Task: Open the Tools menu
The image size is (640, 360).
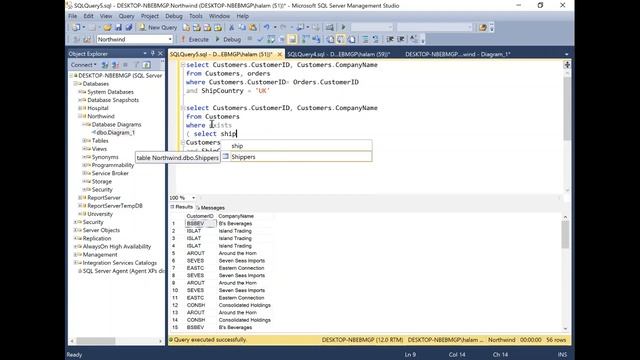Action: 196,16
